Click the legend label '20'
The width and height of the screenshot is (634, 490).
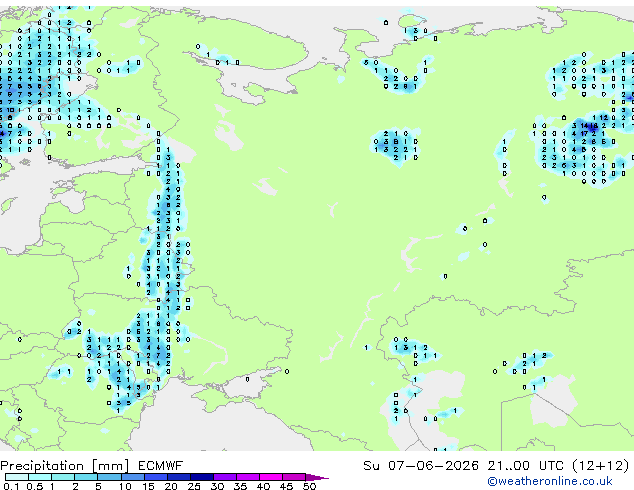pos(171,486)
